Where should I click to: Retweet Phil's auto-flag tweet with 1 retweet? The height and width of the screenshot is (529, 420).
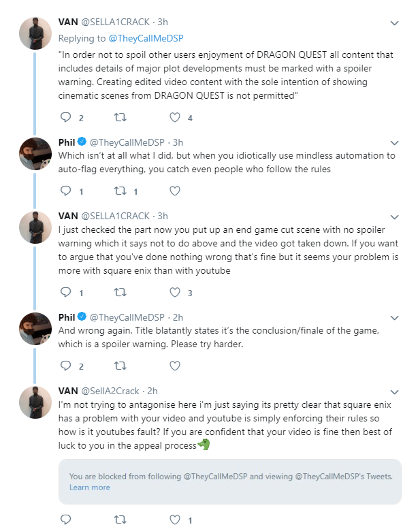[120, 191]
